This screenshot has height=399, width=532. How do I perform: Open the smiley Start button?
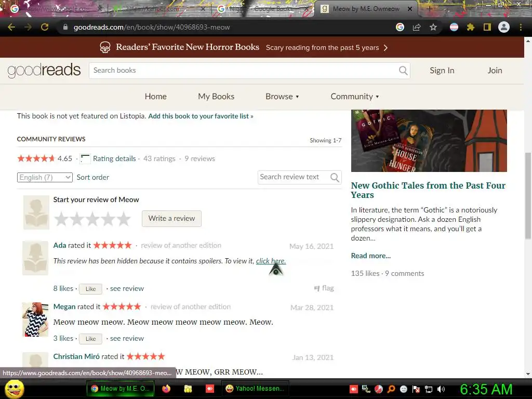point(14,389)
